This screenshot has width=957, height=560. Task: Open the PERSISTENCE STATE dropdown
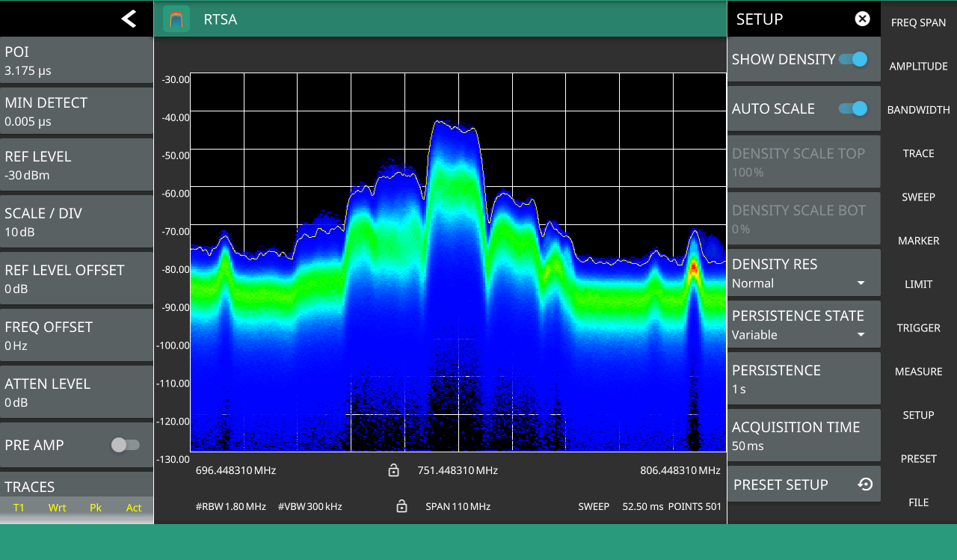pos(804,324)
